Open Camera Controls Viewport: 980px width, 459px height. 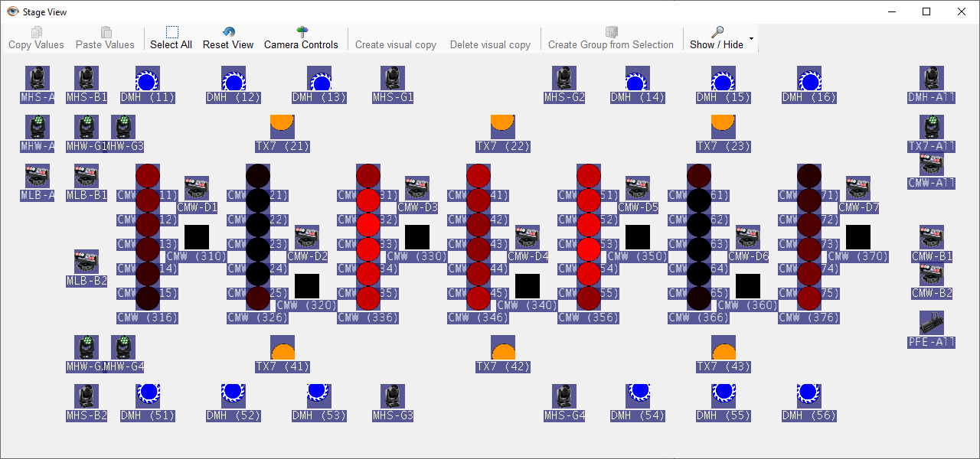point(301,32)
